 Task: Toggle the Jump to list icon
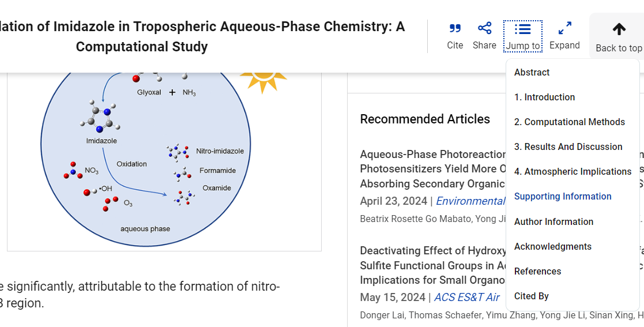pyautogui.click(x=522, y=29)
